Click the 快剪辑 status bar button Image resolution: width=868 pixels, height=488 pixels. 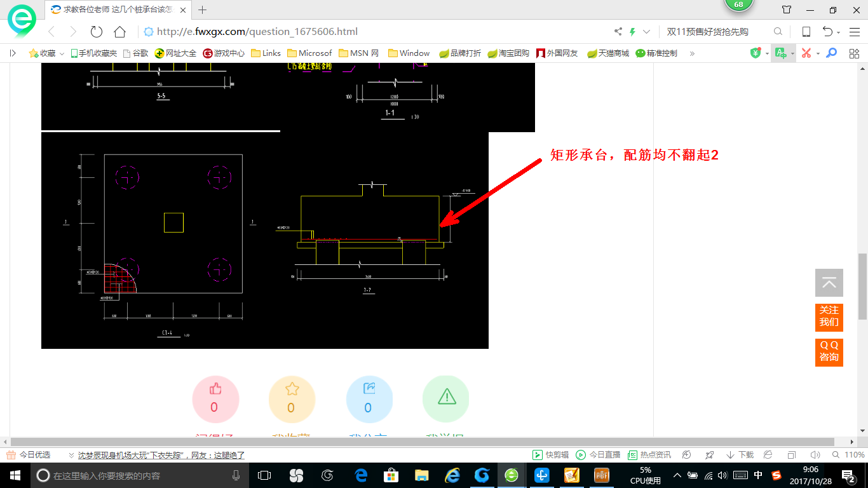click(550, 455)
